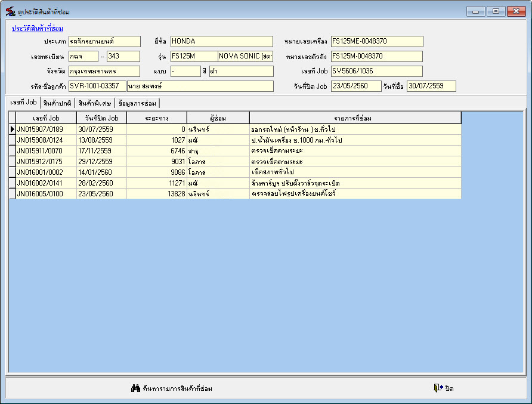Viewport: 532px width, 404px height.
Task: Click the ระยะทาง column header
Action: [157, 118]
